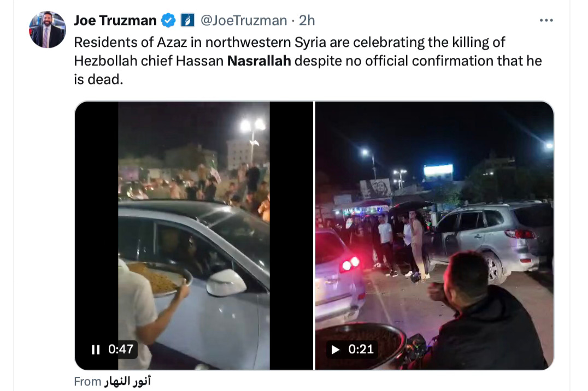Click the Joe Truzman display name
588x391 pixels.
pos(115,20)
